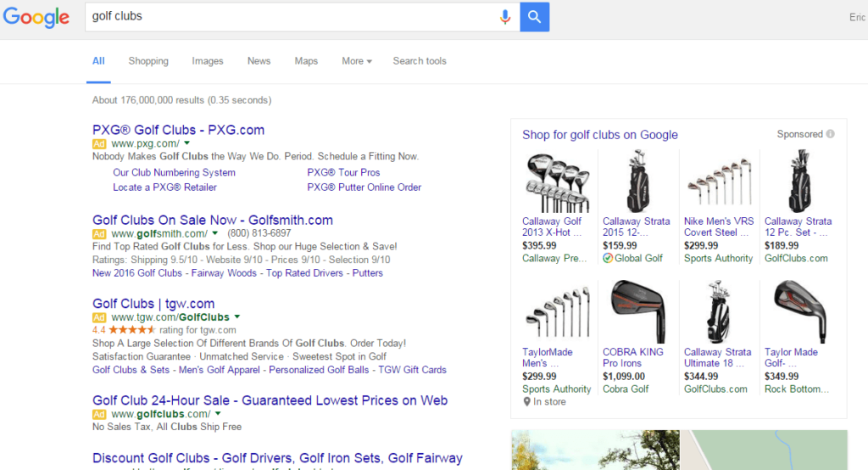Open the PXG Golf Clubs - PXG.com ad
The height and width of the screenshot is (470, 868).
pos(178,130)
